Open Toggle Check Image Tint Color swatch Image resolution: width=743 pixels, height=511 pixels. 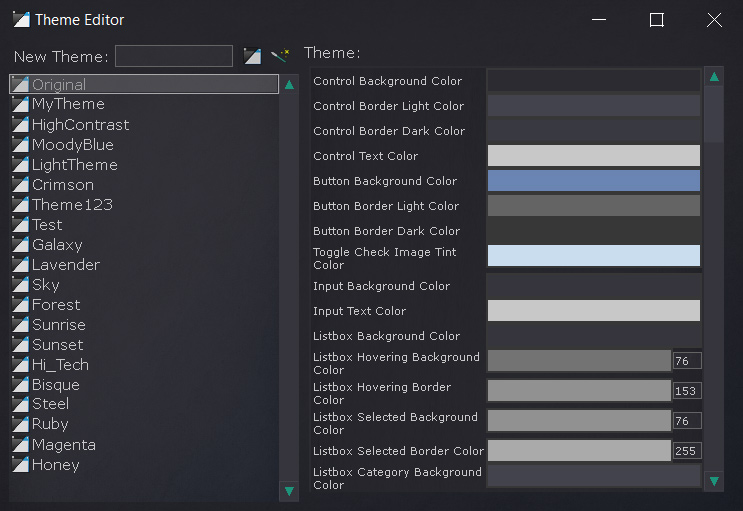[x=594, y=256]
